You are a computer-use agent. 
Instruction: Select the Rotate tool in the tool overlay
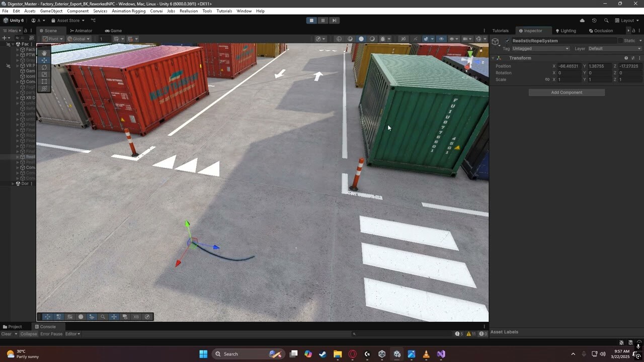[44, 67]
